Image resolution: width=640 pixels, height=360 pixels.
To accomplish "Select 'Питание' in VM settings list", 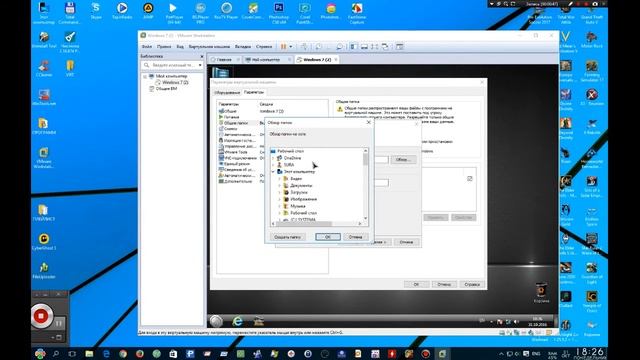I will (231, 117).
